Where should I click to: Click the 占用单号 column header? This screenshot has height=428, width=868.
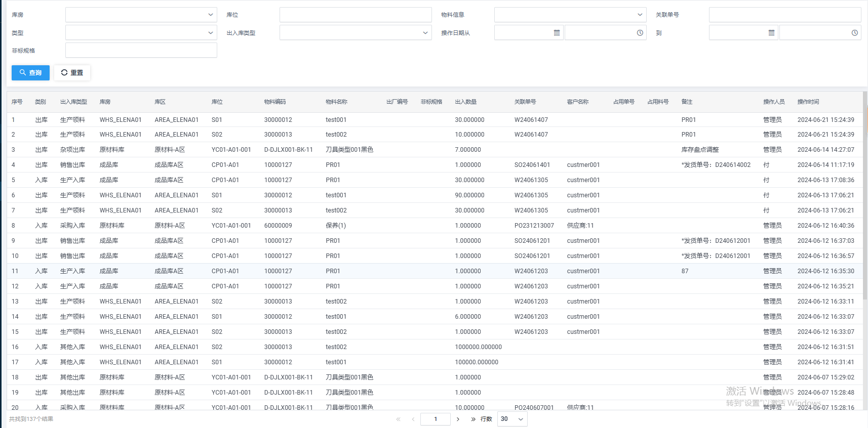[624, 102]
